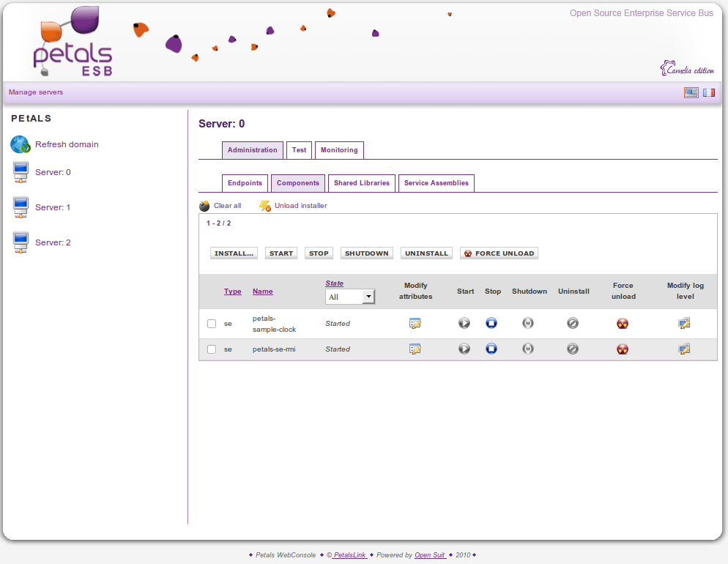This screenshot has width=728, height=564.
Task: Sort the table by Name column
Action: click(262, 292)
